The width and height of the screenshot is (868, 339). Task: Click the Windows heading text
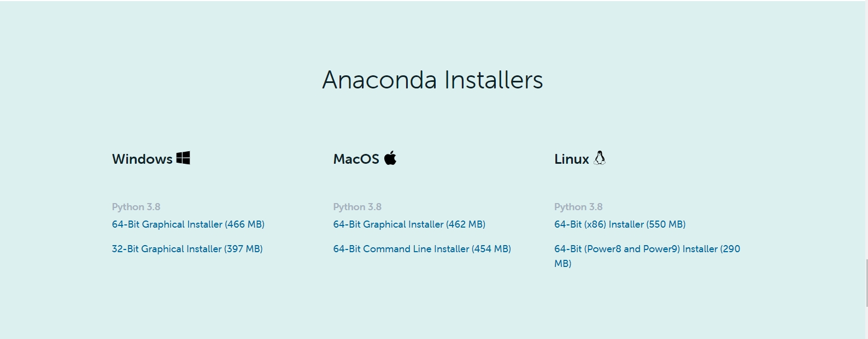(142, 159)
